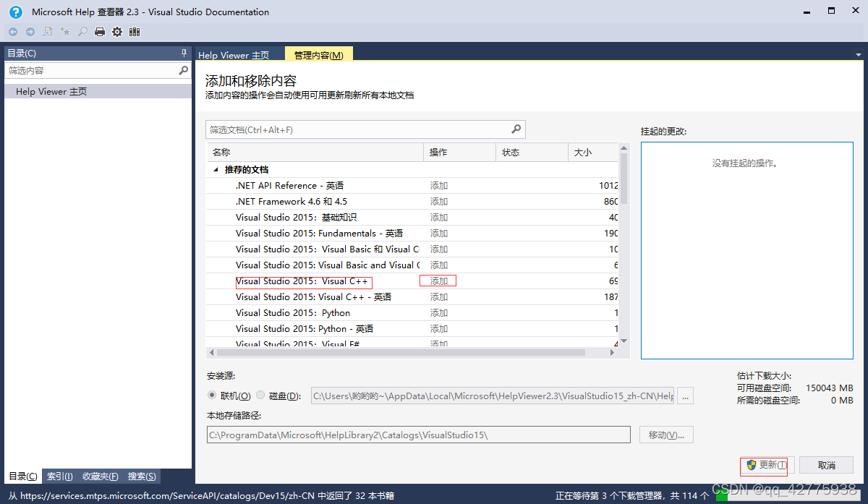Click the document list horizontal scrollbar thumb

coord(401,353)
